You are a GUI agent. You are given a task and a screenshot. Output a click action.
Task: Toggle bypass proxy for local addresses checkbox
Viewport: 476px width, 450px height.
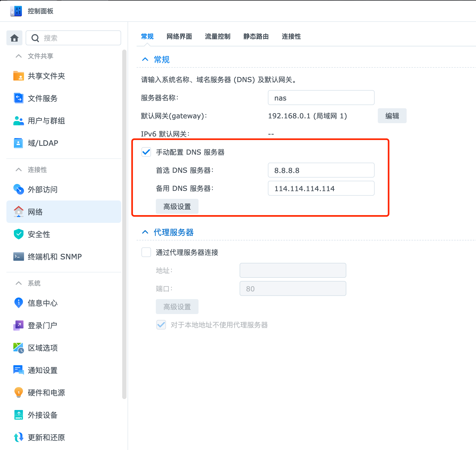[161, 325]
